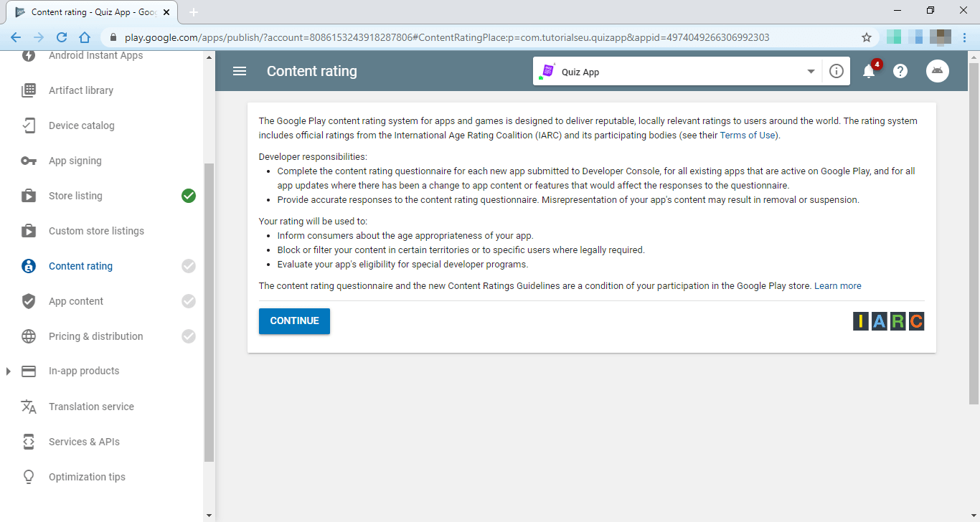Open the Terms of Use link
This screenshot has width=980, height=522.
pos(748,136)
